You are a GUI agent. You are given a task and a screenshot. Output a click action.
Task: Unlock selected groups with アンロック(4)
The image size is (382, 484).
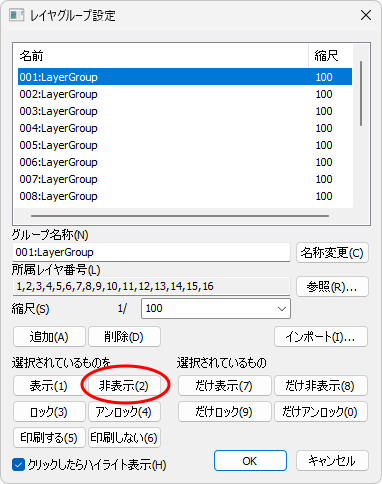pos(124,412)
